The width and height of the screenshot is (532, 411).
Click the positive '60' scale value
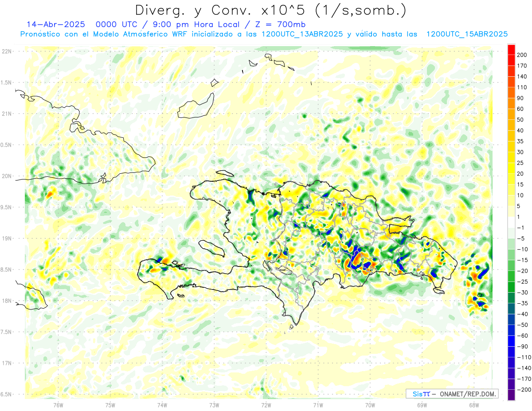pos(520,109)
